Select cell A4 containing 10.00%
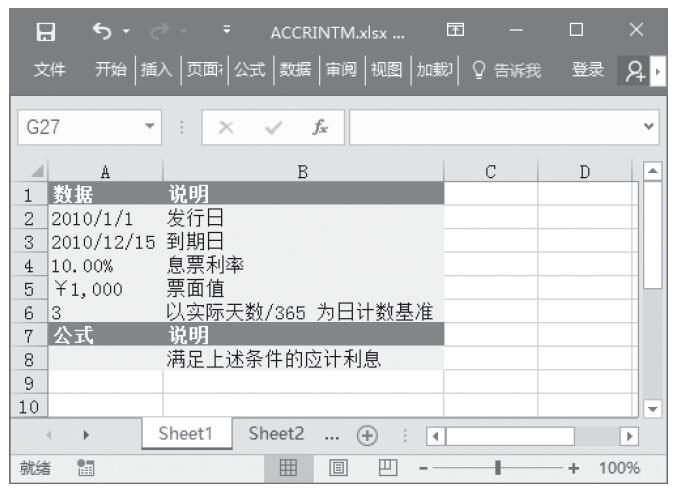The height and width of the screenshot is (495, 679). (105, 266)
